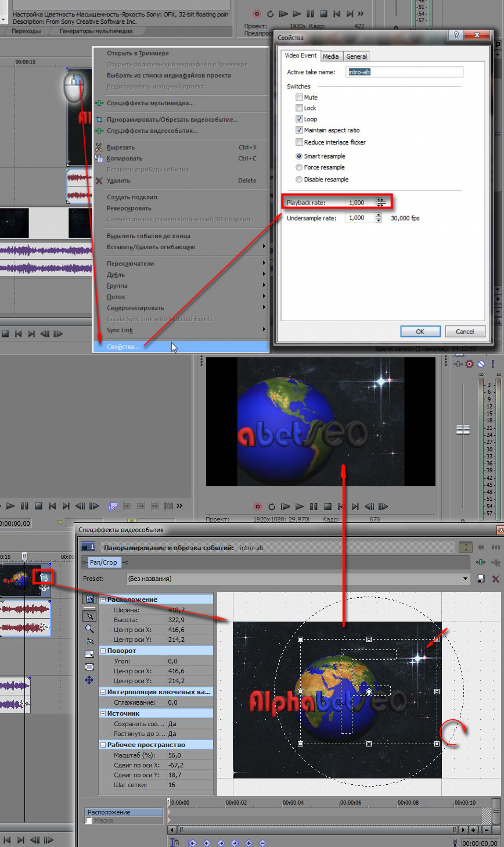Save the preset with the floppy disk icon
Image resolution: width=504 pixels, height=847 pixels.
tap(481, 579)
